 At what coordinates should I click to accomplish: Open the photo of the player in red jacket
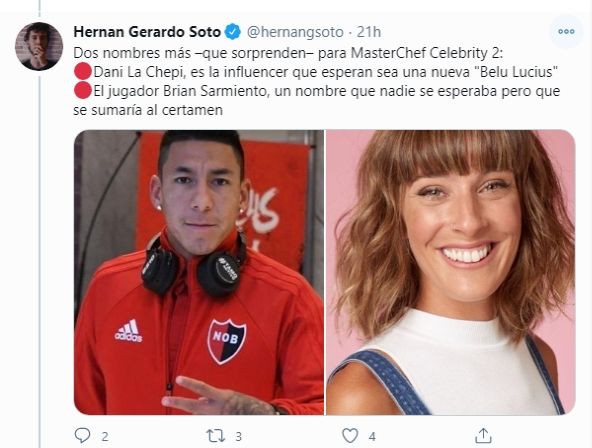click(199, 272)
